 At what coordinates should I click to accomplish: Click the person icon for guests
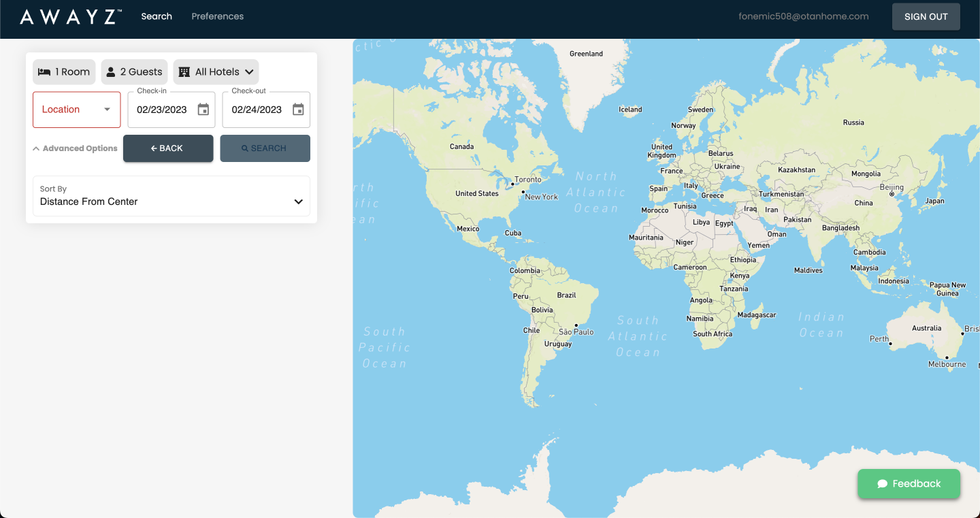(111, 72)
